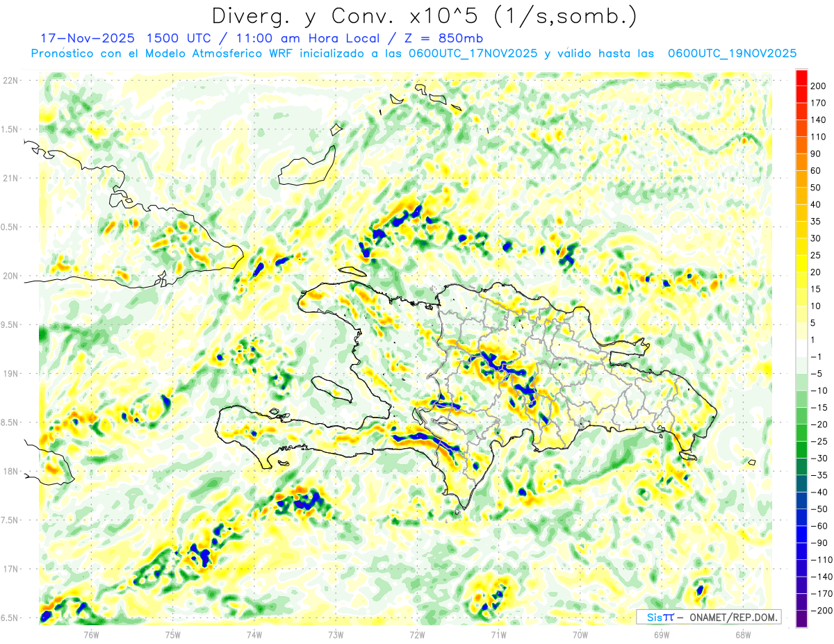This screenshot has width=834, height=644.
Task: Click the "5" positive colorbar value
Action: point(814,323)
